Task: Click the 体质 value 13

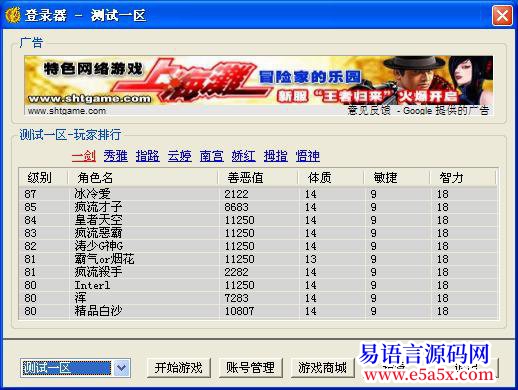Action: point(311,259)
